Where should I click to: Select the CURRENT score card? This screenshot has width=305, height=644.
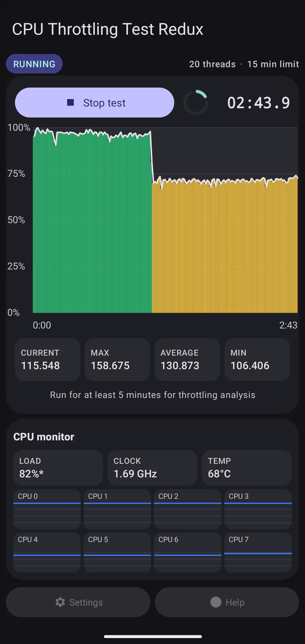click(x=47, y=359)
